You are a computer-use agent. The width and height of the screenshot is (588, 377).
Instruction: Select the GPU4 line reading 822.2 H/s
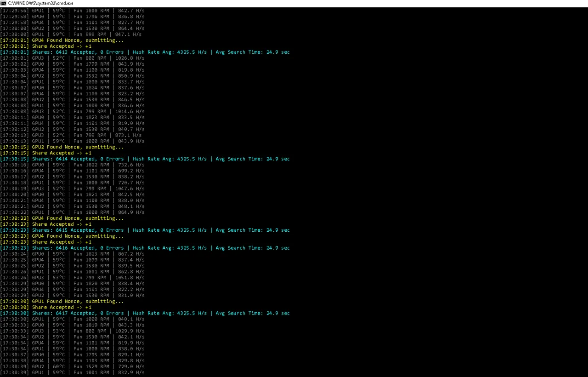pyautogui.click(x=72, y=290)
